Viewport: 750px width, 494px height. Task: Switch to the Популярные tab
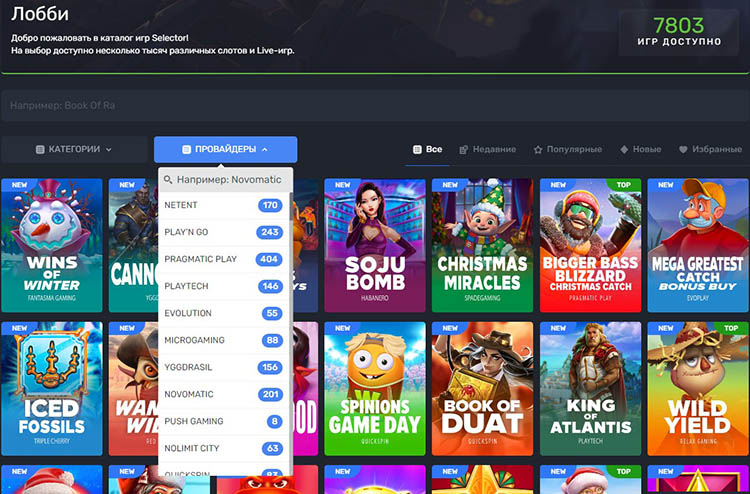pos(568,150)
